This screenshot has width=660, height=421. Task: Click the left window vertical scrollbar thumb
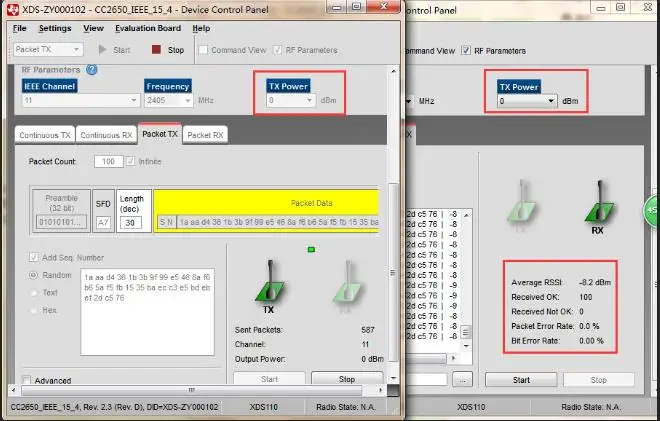coord(393,272)
